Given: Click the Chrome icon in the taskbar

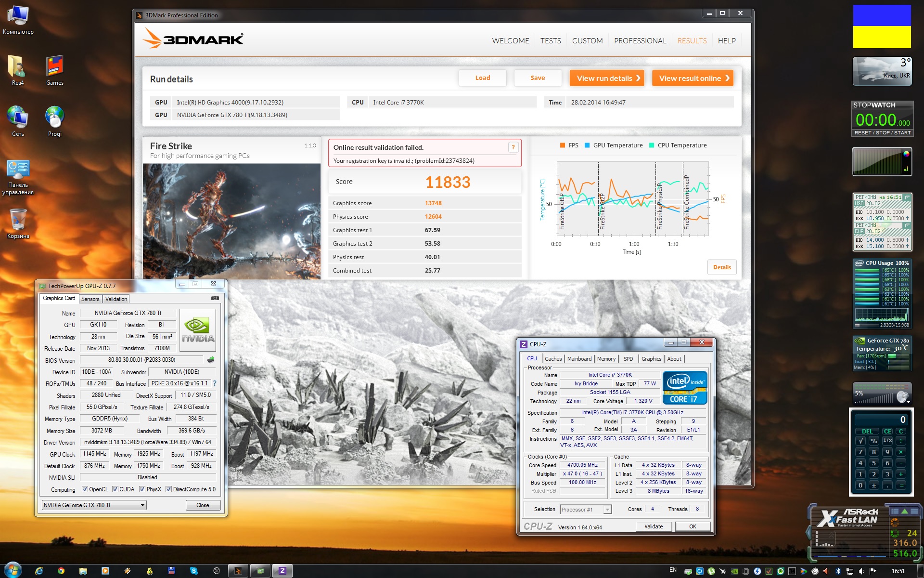Looking at the screenshot, I should [61, 571].
